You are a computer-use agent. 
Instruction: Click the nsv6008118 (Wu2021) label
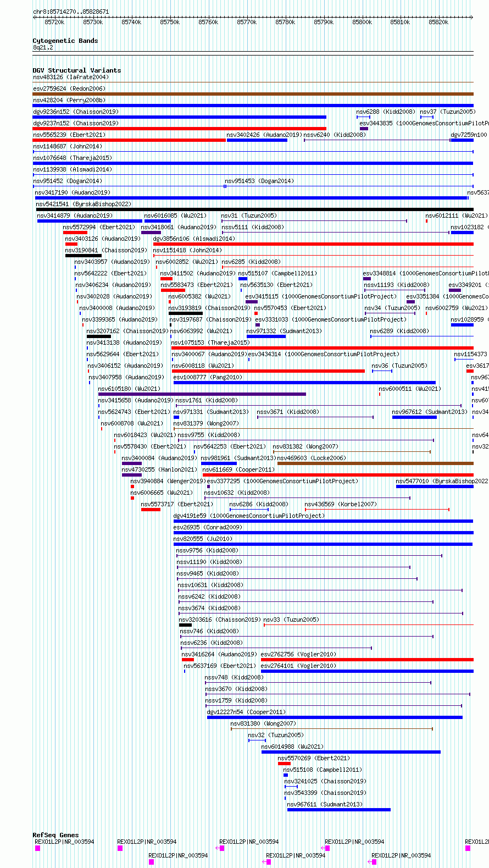[x=203, y=366]
